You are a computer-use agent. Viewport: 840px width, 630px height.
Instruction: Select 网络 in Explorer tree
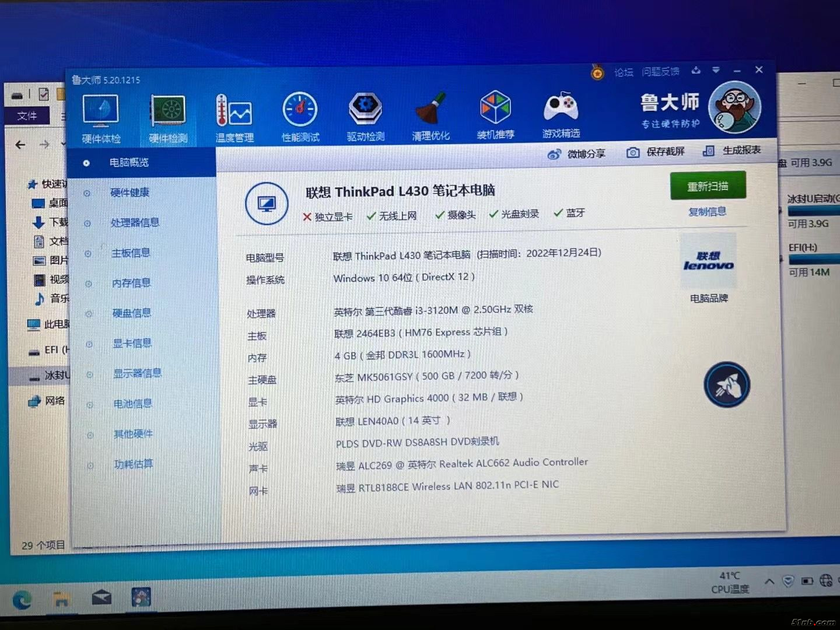(x=47, y=401)
